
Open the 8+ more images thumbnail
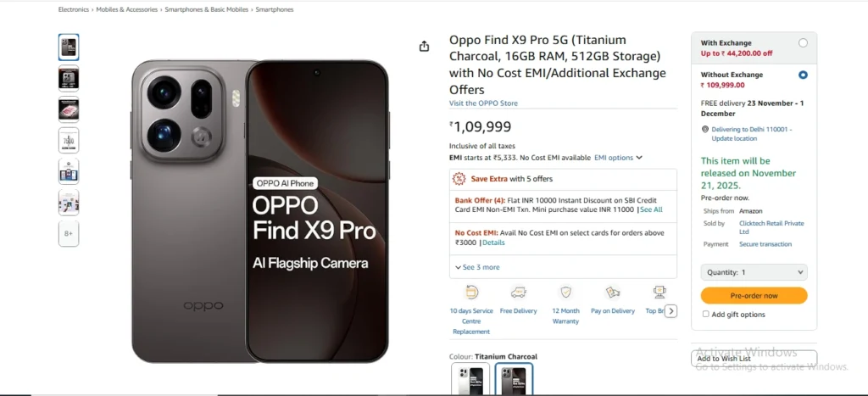coord(69,233)
